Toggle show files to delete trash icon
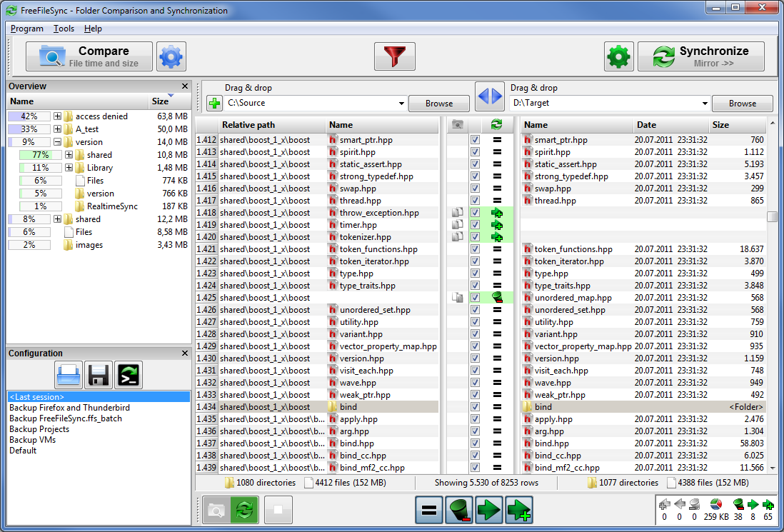The width and height of the screenshot is (784, 532). point(459,510)
